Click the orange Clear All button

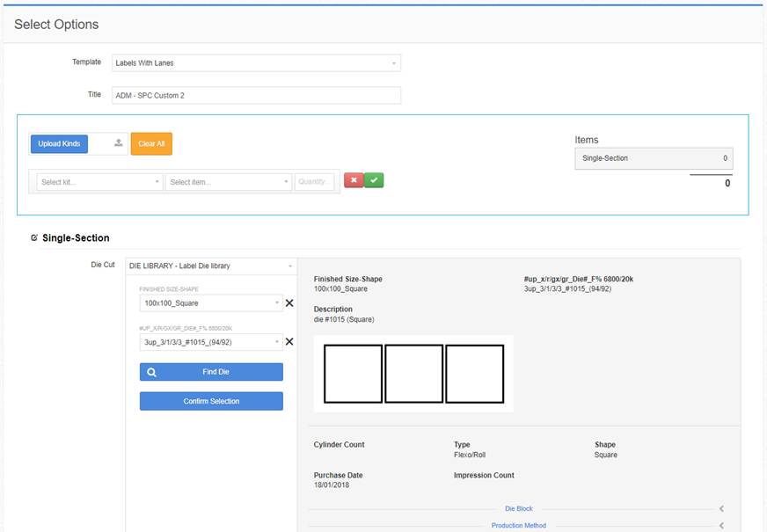151,143
